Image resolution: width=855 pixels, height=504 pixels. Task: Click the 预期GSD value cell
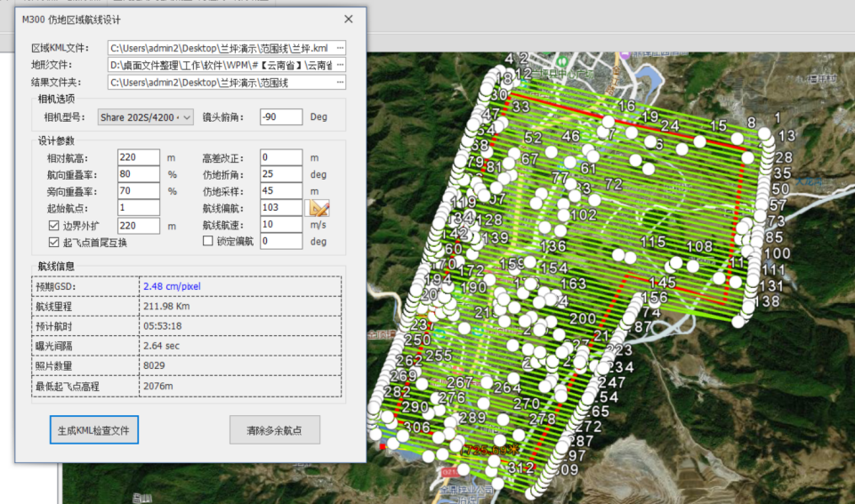240,287
